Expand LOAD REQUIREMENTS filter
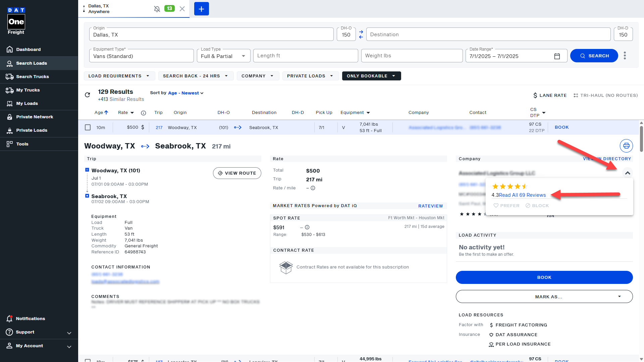The width and height of the screenshot is (644, 362). pyautogui.click(x=119, y=76)
